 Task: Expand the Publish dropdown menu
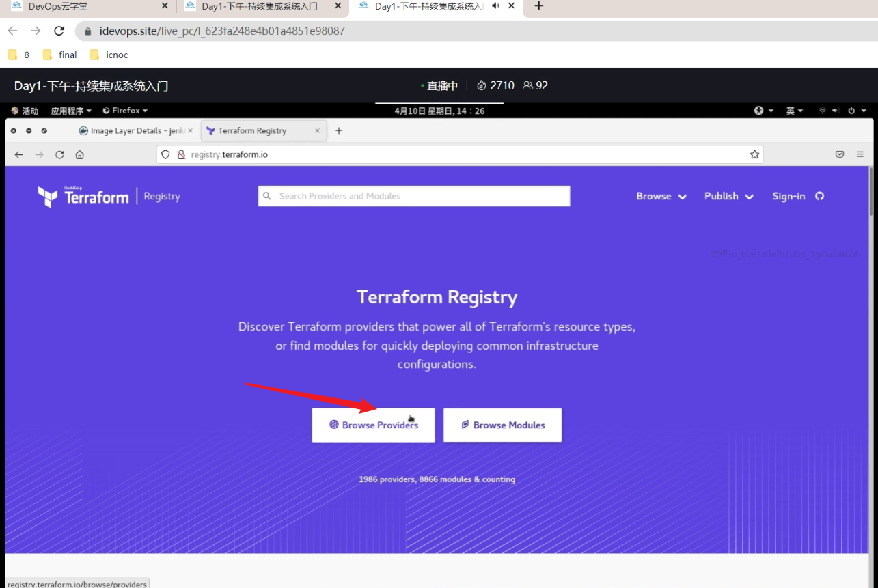tap(729, 196)
